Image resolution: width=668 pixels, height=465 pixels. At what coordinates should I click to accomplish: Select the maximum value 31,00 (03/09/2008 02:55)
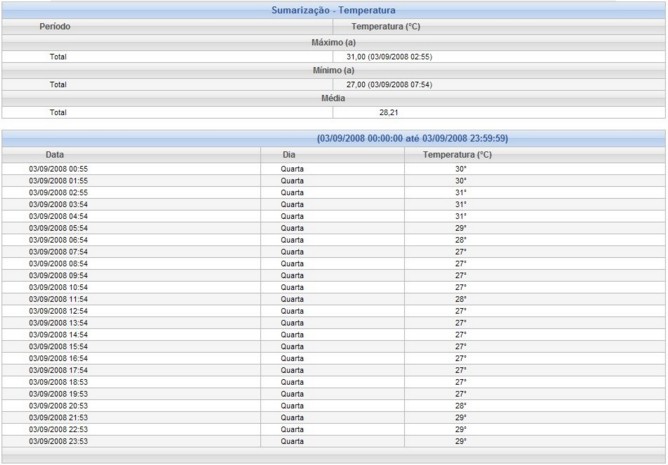(x=395, y=57)
